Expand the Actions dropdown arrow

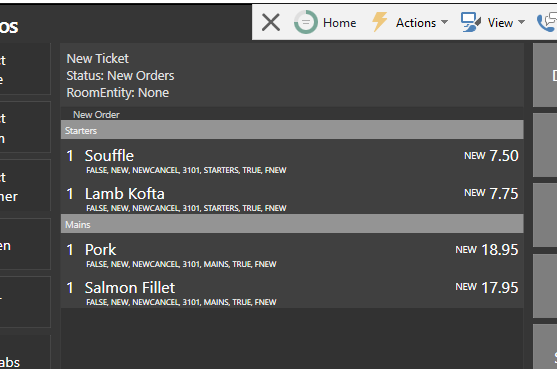coord(444,22)
